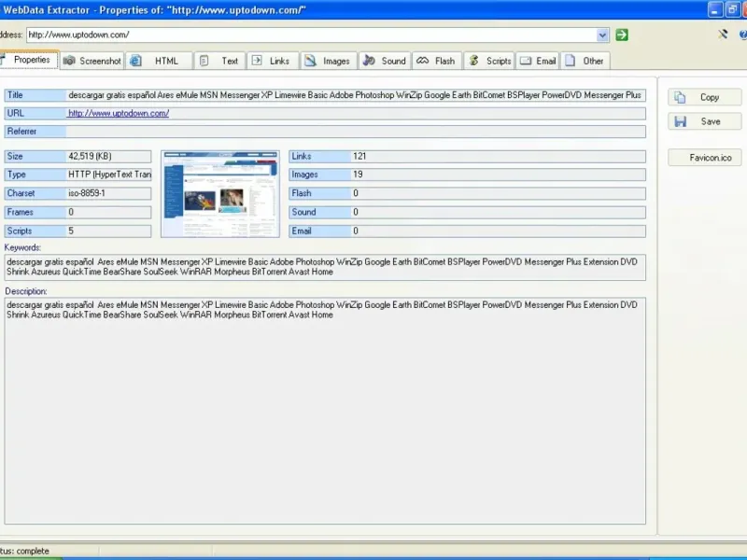Click the document icon on Text tab
The image size is (747, 560).
(204, 61)
